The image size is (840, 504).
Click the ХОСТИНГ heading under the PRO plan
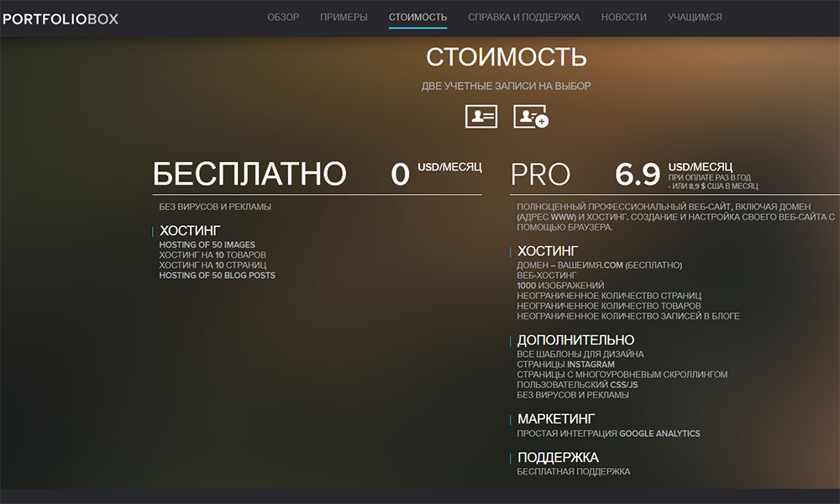pyautogui.click(x=548, y=251)
